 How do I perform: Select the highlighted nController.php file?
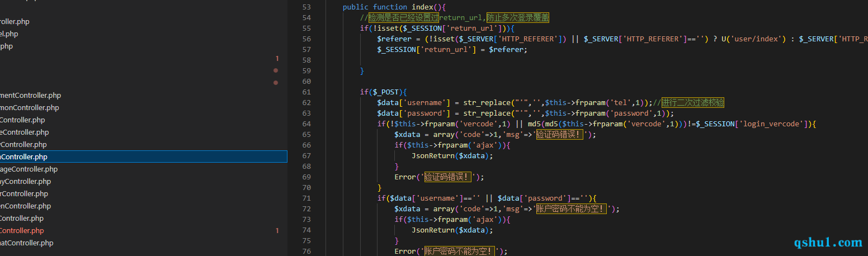pos(143,157)
